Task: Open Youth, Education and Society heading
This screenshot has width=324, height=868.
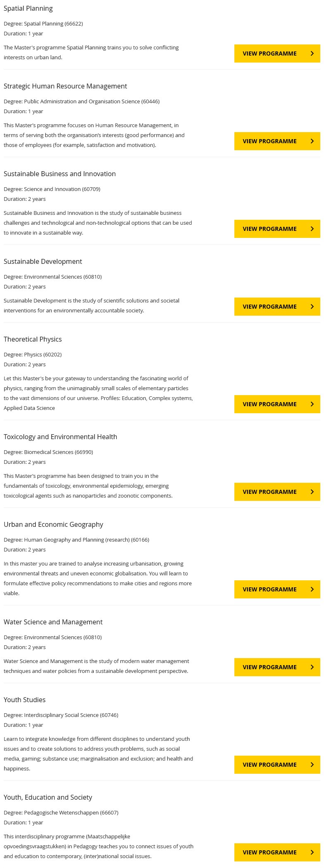Action: (x=48, y=797)
